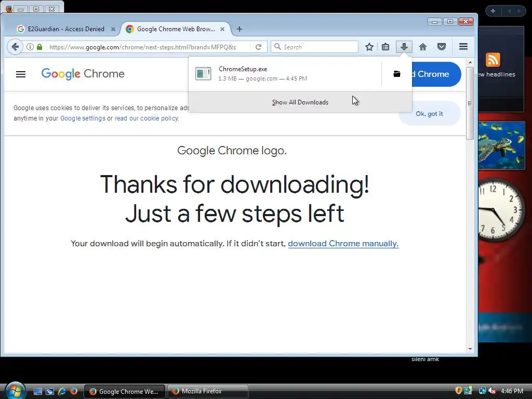
Task: Click the blue Download Chrome button
Action: 436,74
